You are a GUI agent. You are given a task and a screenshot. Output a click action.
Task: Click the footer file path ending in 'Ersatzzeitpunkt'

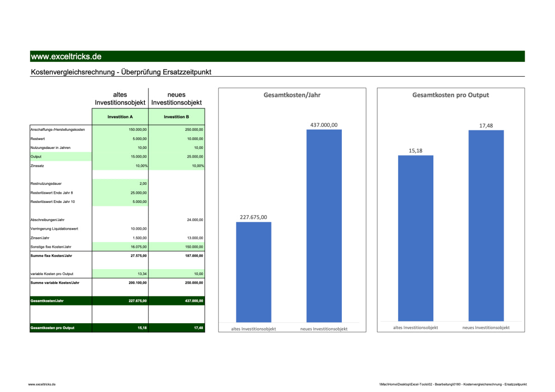pyautogui.click(x=452, y=384)
